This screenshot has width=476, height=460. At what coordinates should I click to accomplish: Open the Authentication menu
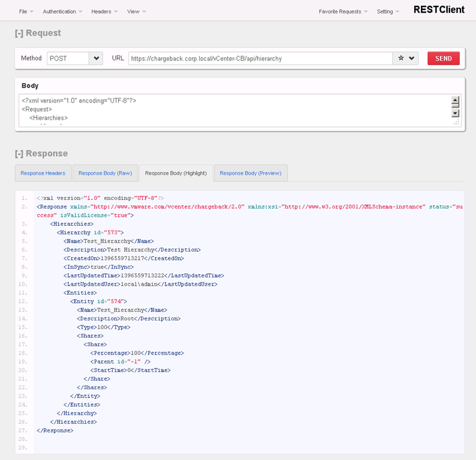pos(62,11)
